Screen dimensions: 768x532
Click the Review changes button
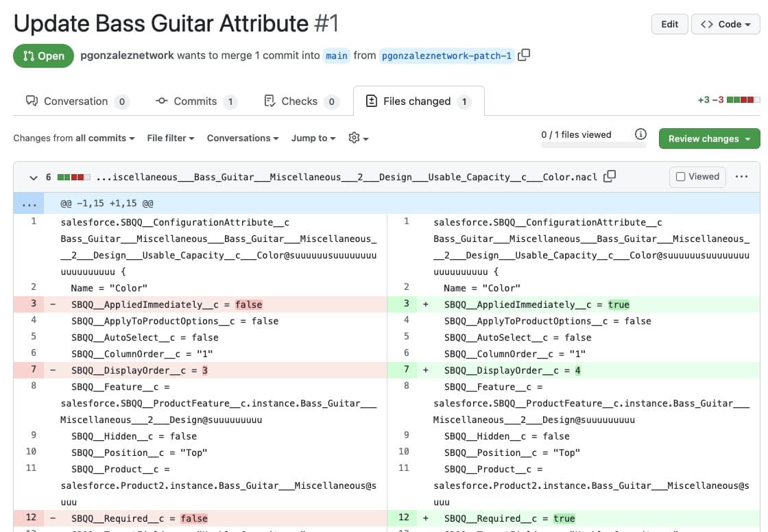709,138
